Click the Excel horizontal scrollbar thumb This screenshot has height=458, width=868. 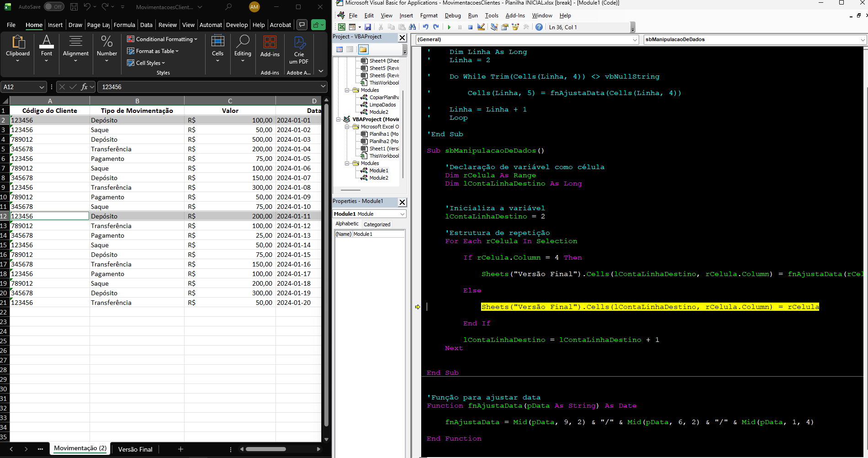tap(266, 449)
